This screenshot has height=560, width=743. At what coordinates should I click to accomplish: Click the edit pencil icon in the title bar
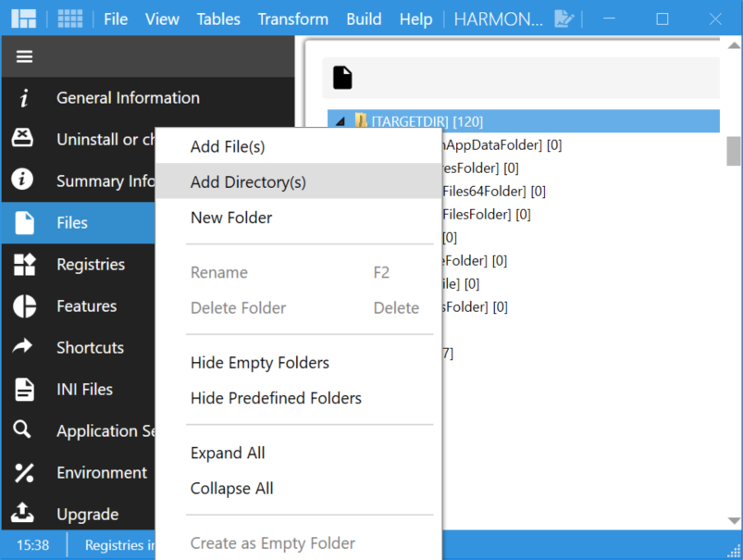pos(564,19)
